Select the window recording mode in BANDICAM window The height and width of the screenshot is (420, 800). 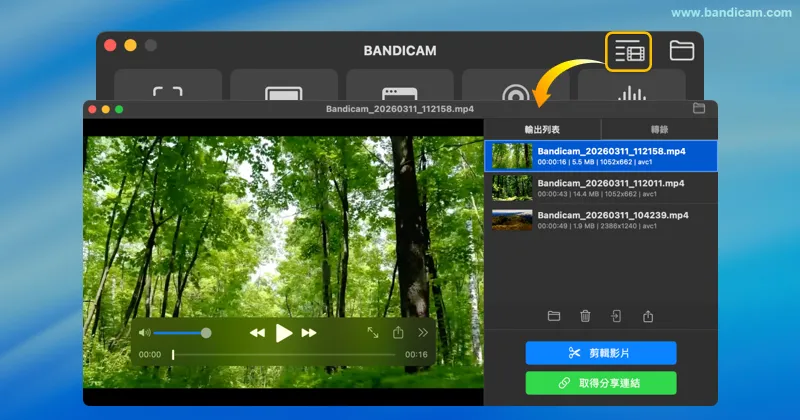pyautogui.click(x=399, y=85)
